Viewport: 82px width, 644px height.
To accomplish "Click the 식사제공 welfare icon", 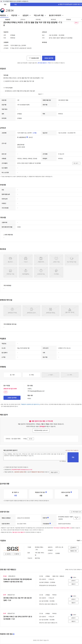I will [x=56, y=272].
